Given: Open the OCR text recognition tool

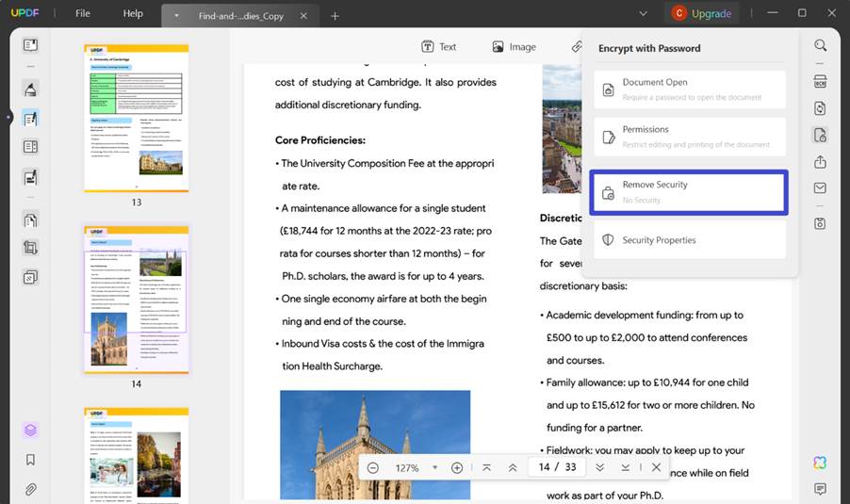Looking at the screenshot, I should tap(820, 82).
